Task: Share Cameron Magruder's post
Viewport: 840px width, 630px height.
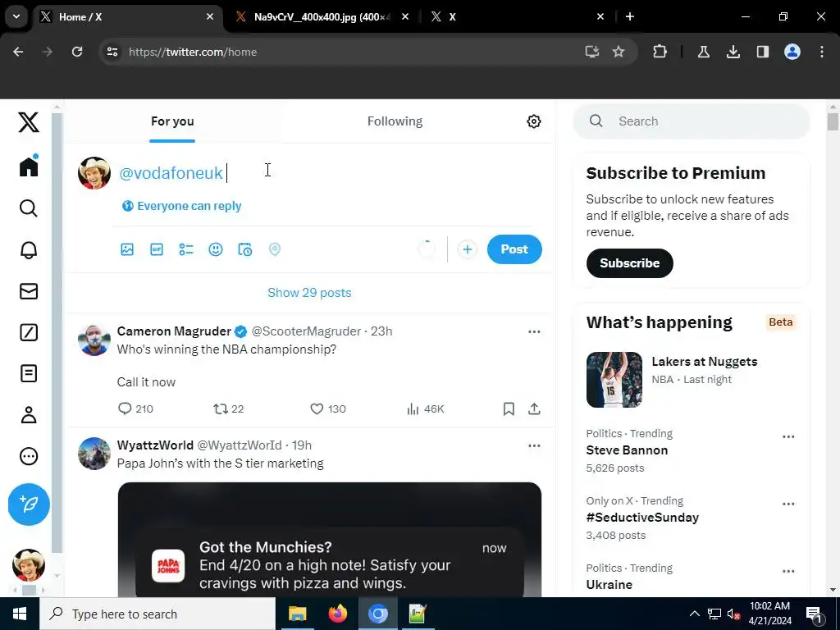Action: coord(534,409)
